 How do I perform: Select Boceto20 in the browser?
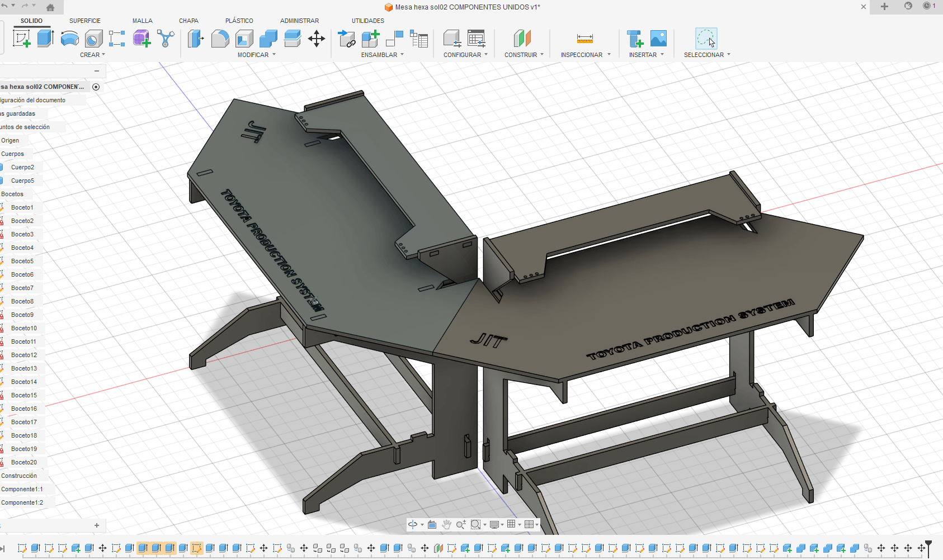(x=24, y=462)
